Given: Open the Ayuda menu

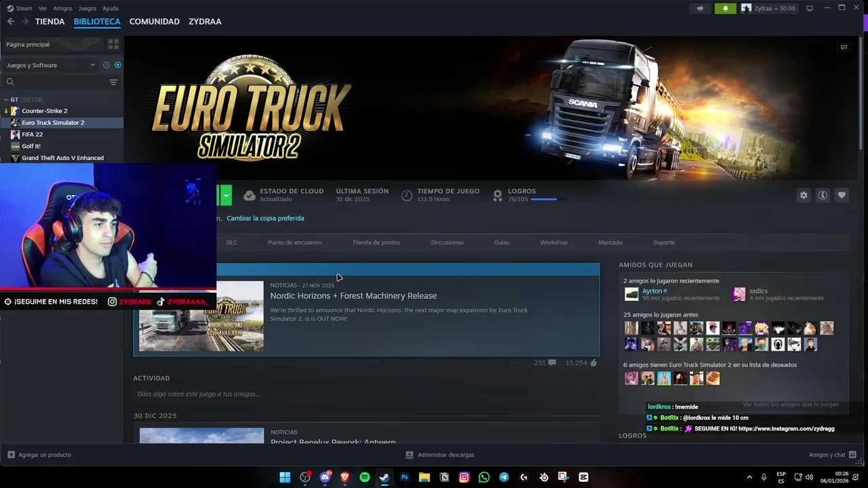Looking at the screenshot, I should tap(110, 8).
